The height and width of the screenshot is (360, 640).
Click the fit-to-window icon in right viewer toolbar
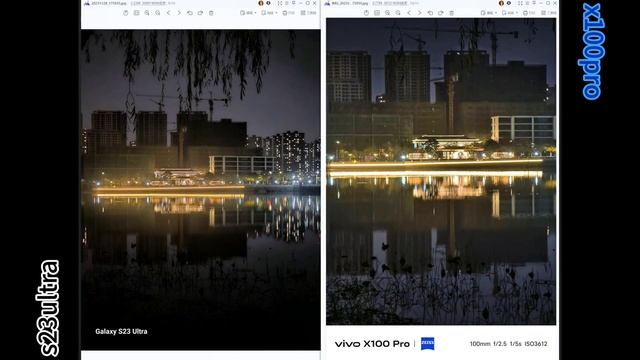pyautogui.click(x=377, y=13)
